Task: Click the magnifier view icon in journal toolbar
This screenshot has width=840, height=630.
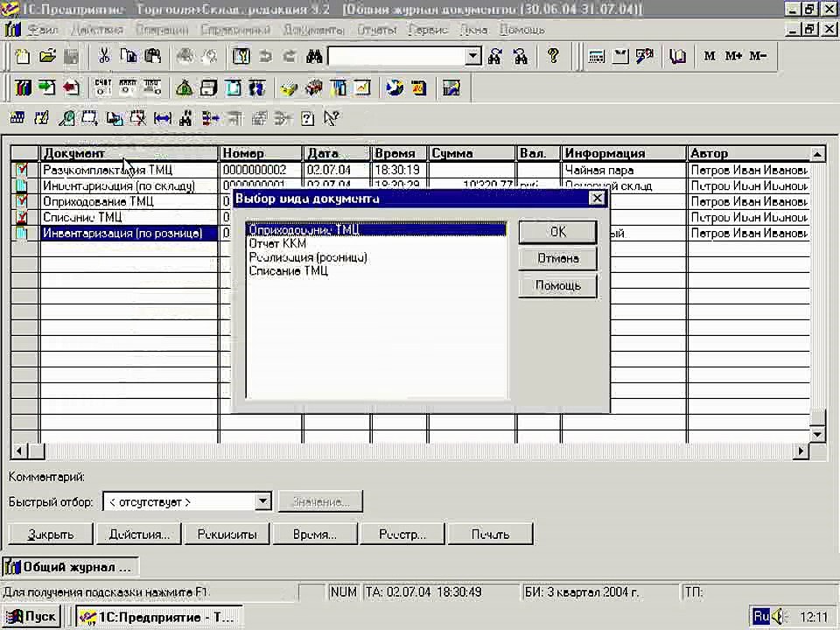Action: click(x=66, y=118)
